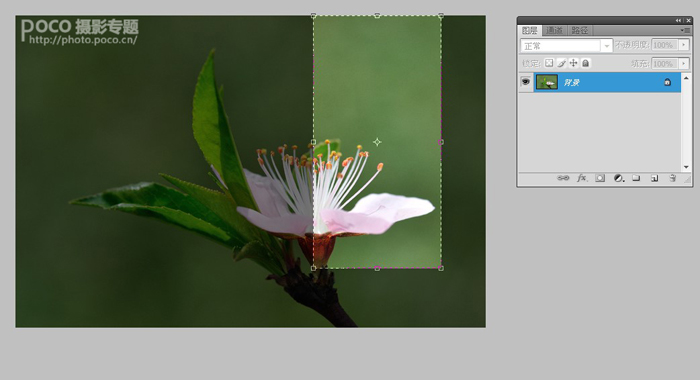Click the crop box right-middle handle
700x380 pixels.
pos(441,142)
